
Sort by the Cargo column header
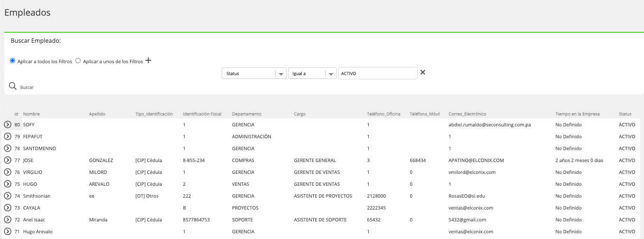click(x=300, y=114)
